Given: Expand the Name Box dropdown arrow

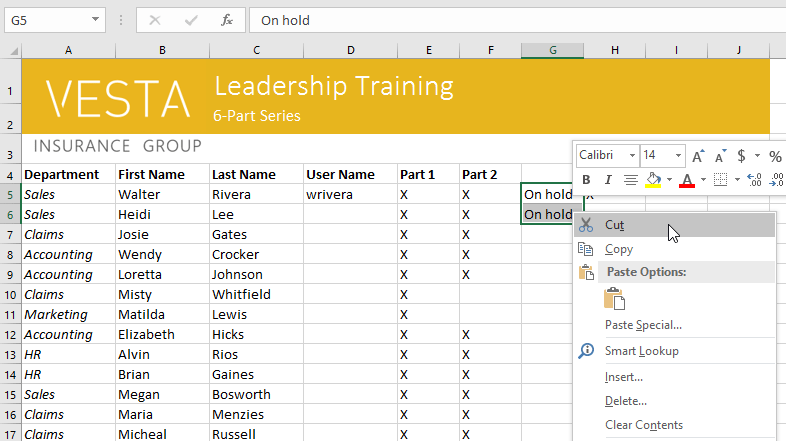Looking at the screenshot, I should 95,19.
